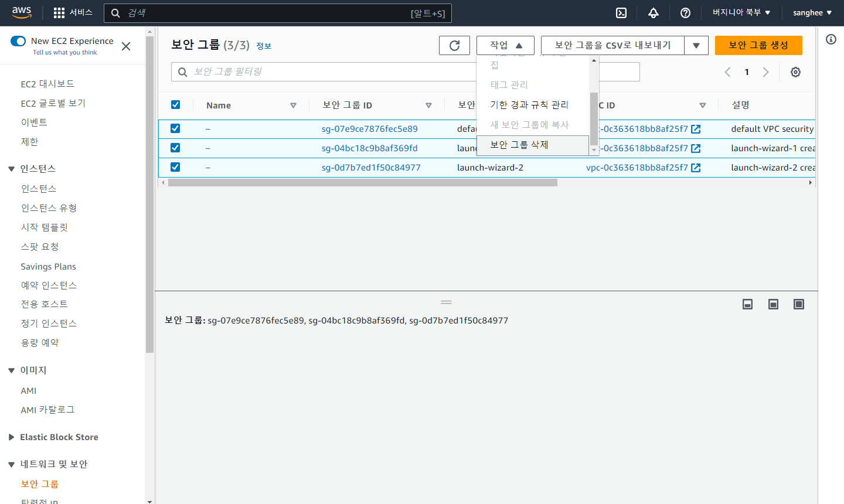844x504 pixels.
Task: Open Tell us what you think link
Action: coord(65,53)
